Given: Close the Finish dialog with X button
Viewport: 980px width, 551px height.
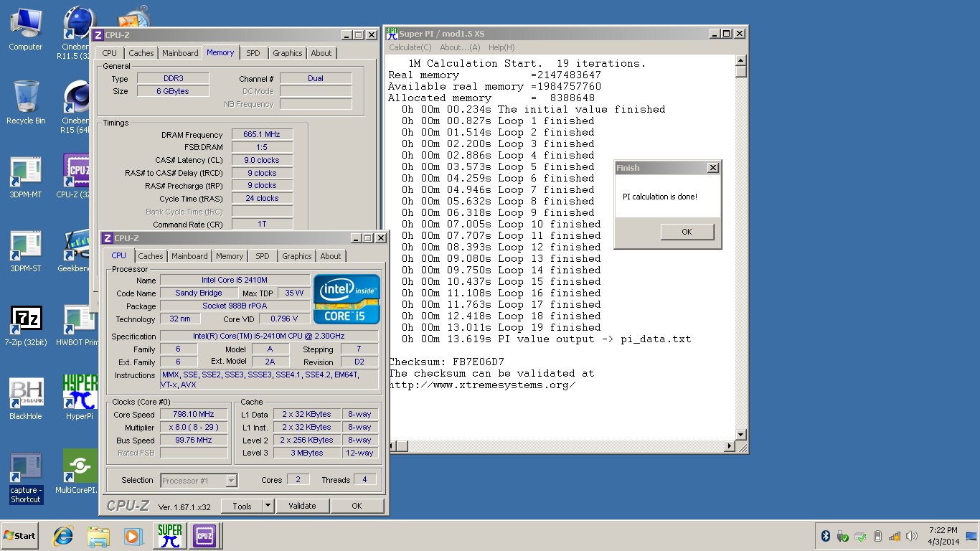Looking at the screenshot, I should [712, 168].
